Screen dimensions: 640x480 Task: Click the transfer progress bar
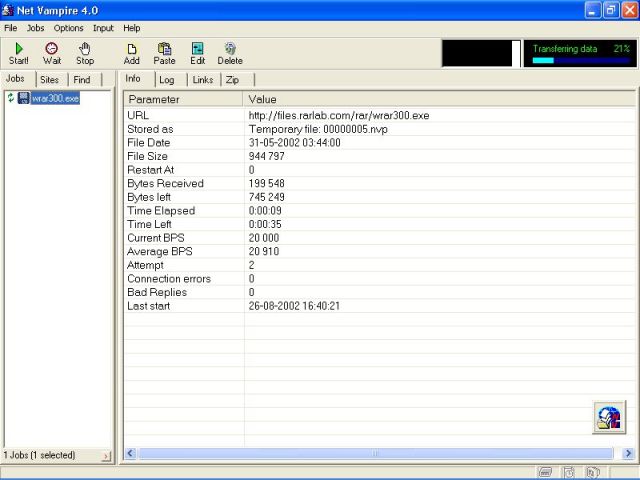[x=581, y=60]
